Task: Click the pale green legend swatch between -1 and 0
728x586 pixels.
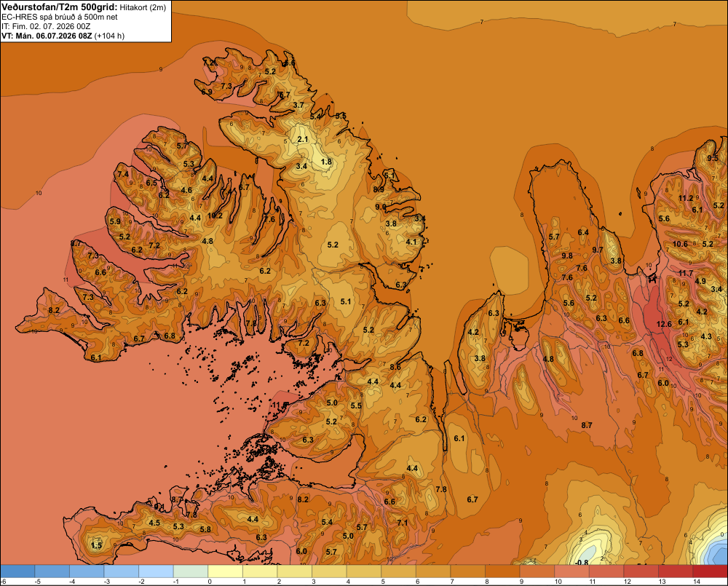Action: coord(191,571)
